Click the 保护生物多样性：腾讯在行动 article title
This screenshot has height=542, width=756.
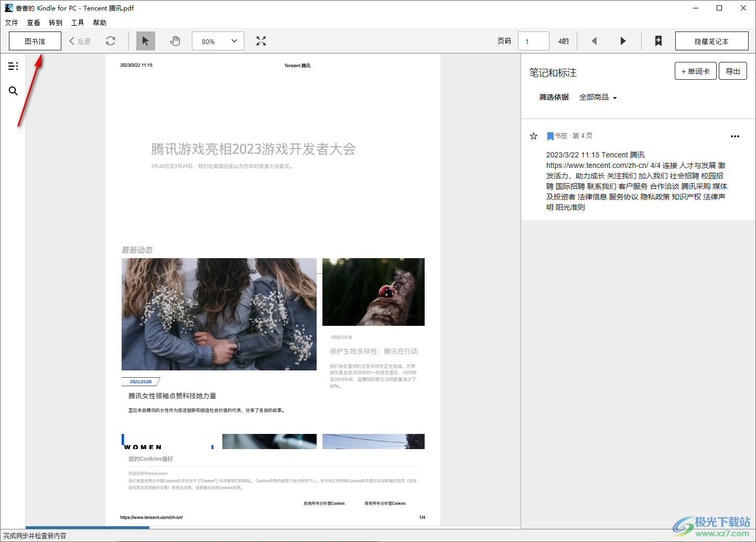(x=374, y=352)
